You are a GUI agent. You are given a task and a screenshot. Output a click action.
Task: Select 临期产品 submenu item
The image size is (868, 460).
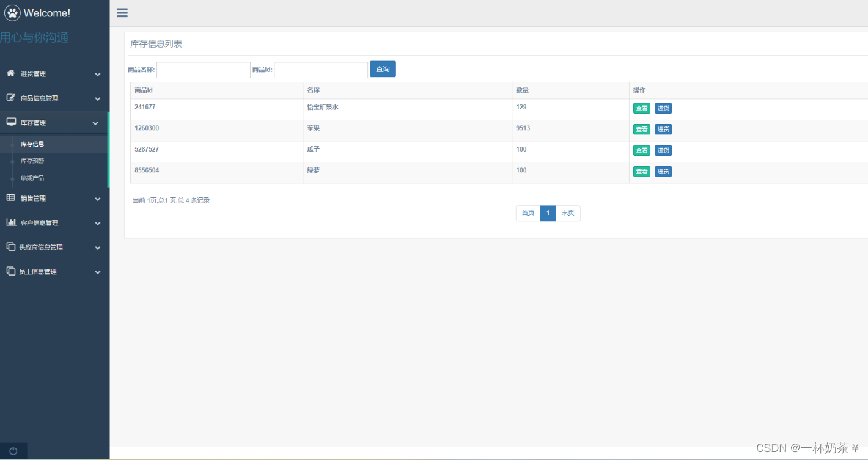coord(32,178)
